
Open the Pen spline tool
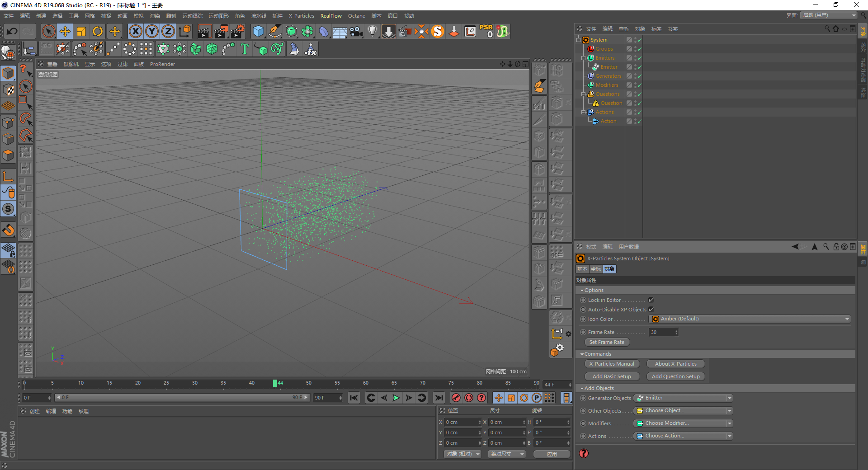275,31
